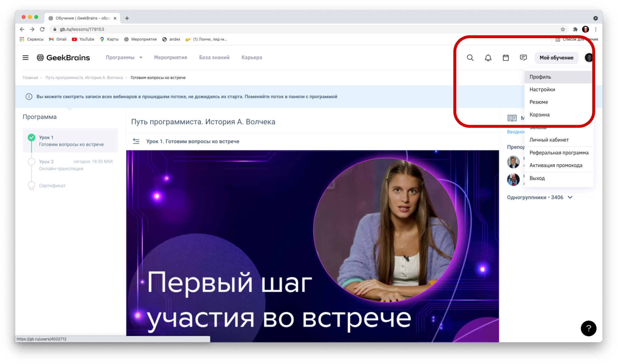Open YouTube bookmark
The height and width of the screenshot is (364, 618).
pyautogui.click(x=83, y=39)
